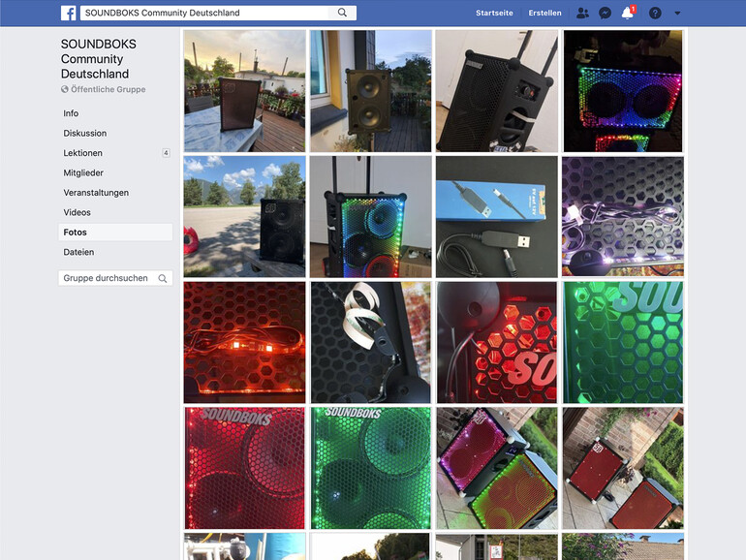Click the public group globe icon
The image size is (746, 560).
point(65,89)
